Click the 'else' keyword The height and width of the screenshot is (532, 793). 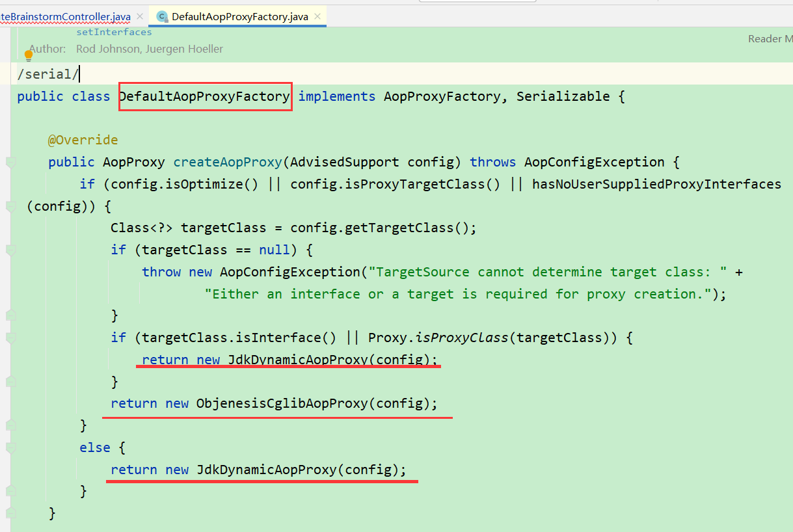click(95, 447)
